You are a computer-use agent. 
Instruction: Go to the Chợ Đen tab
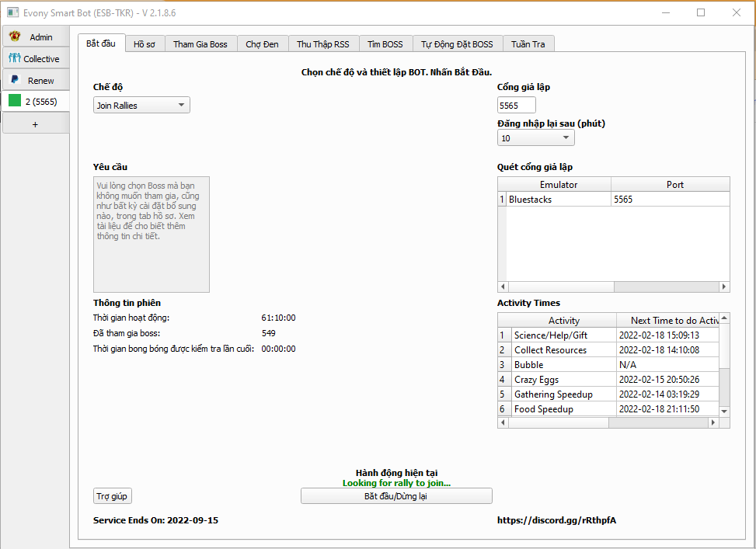pyautogui.click(x=262, y=44)
